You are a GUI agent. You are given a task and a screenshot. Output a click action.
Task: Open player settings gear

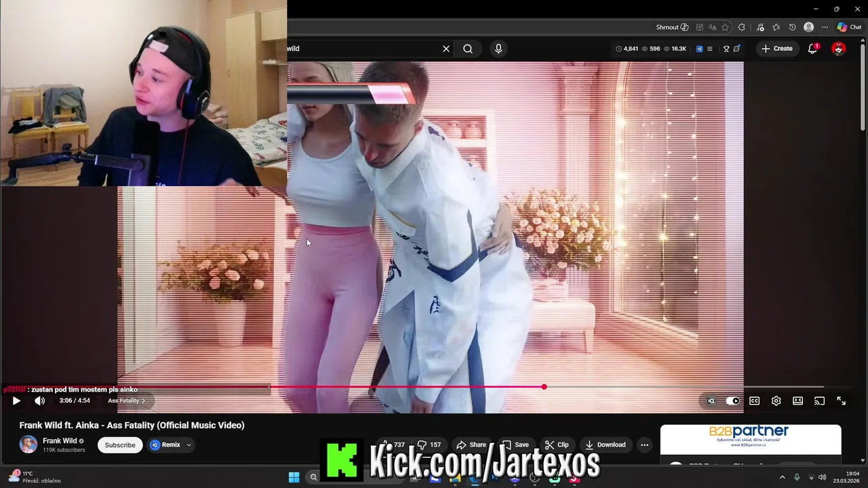point(776,401)
